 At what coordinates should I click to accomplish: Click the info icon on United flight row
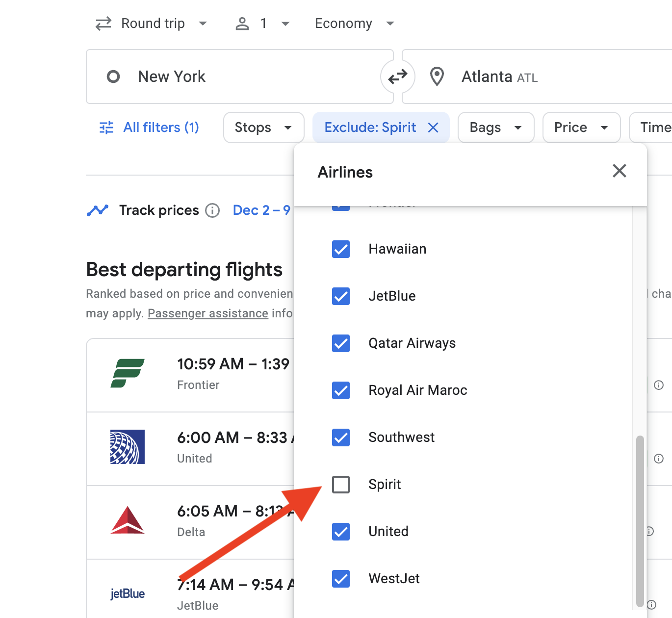pos(659,459)
